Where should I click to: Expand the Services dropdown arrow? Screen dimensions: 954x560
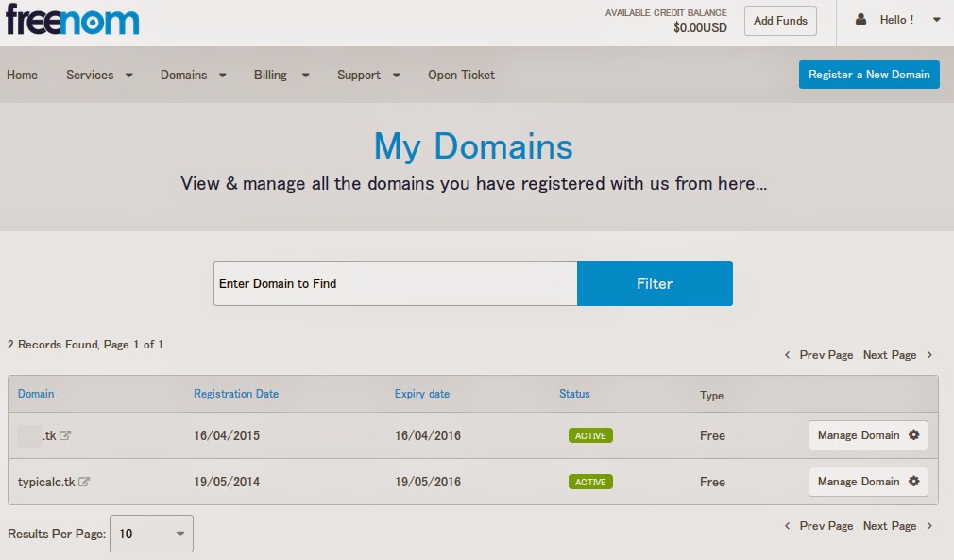[x=129, y=76]
